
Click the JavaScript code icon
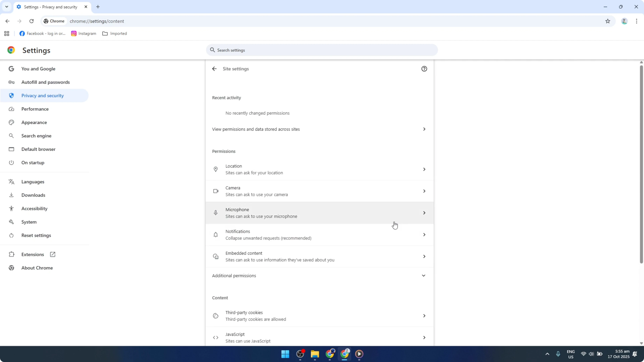tap(215, 337)
